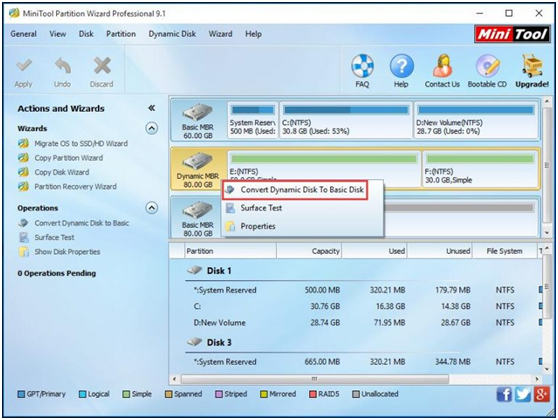This screenshot has width=558, height=420.
Task: Click the Apply checkmark icon
Action: click(24, 65)
